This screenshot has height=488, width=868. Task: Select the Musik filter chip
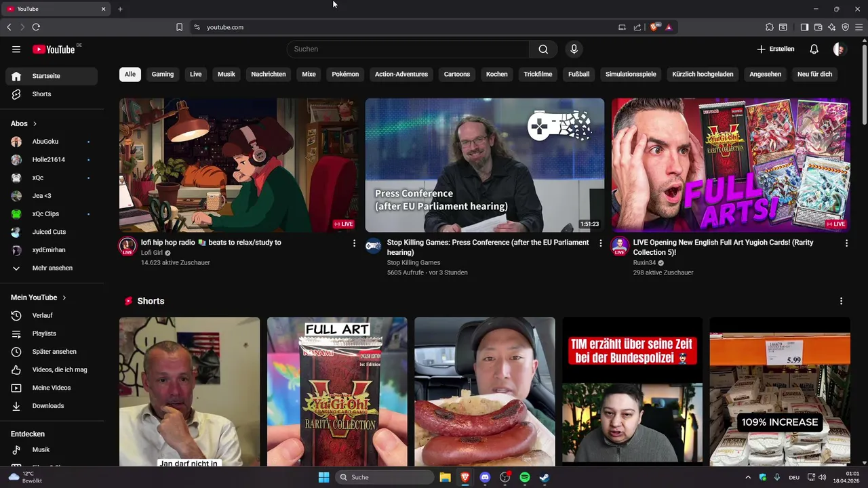(226, 74)
